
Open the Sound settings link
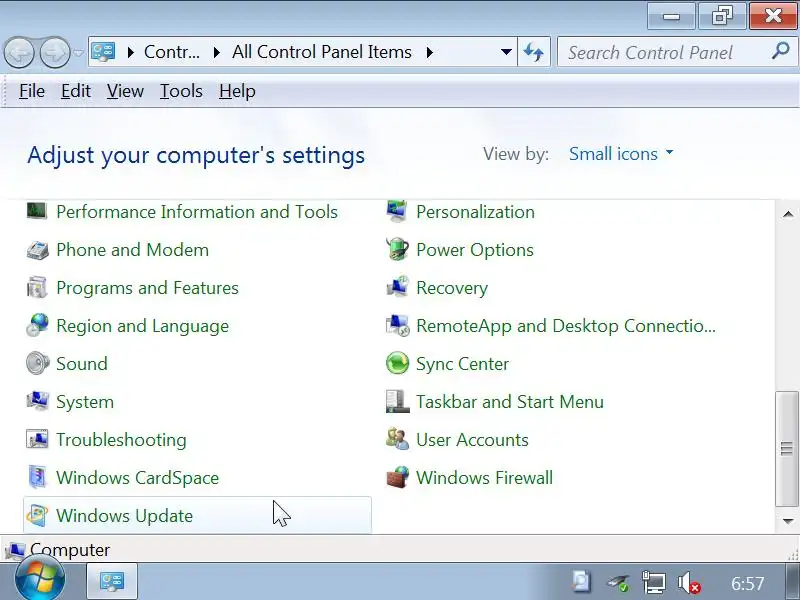coord(82,364)
